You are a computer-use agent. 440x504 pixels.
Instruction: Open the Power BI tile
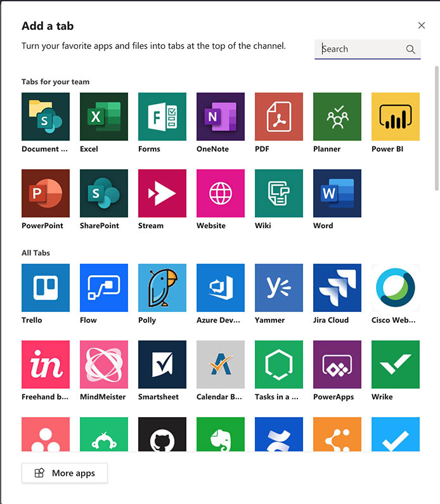[396, 117]
